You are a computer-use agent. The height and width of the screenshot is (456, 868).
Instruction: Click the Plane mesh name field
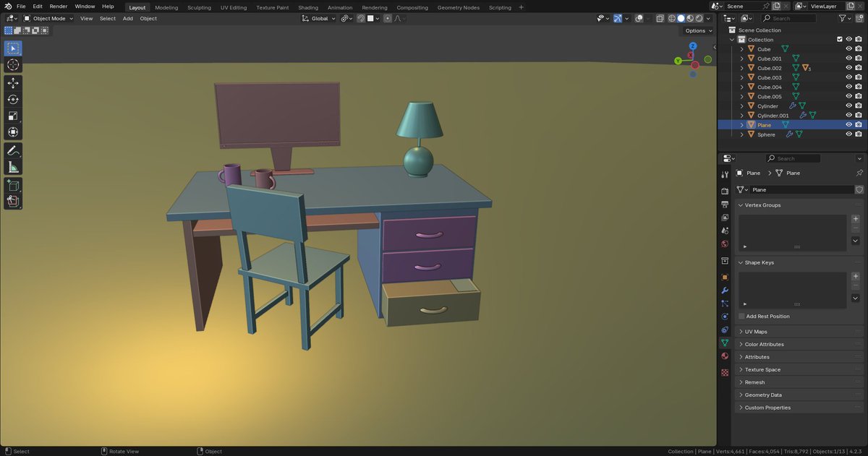coord(801,189)
